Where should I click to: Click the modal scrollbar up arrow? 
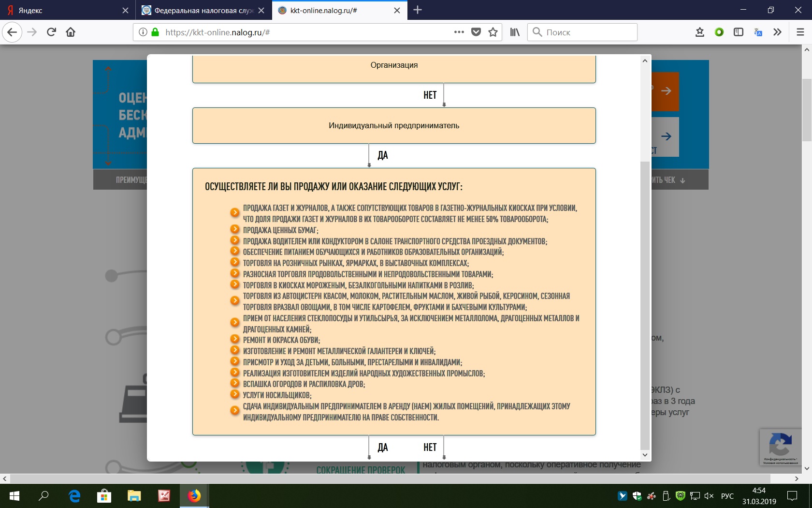click(645, 60)
